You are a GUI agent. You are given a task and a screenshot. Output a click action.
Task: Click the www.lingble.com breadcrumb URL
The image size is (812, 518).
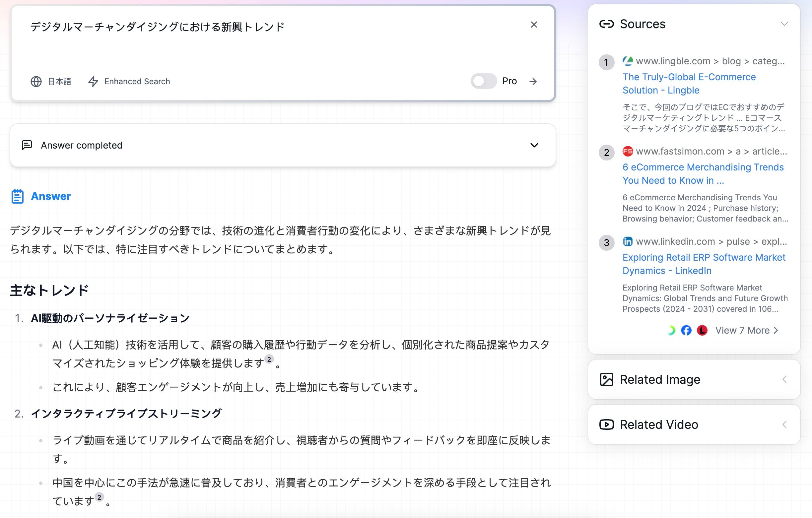(710, 61)
